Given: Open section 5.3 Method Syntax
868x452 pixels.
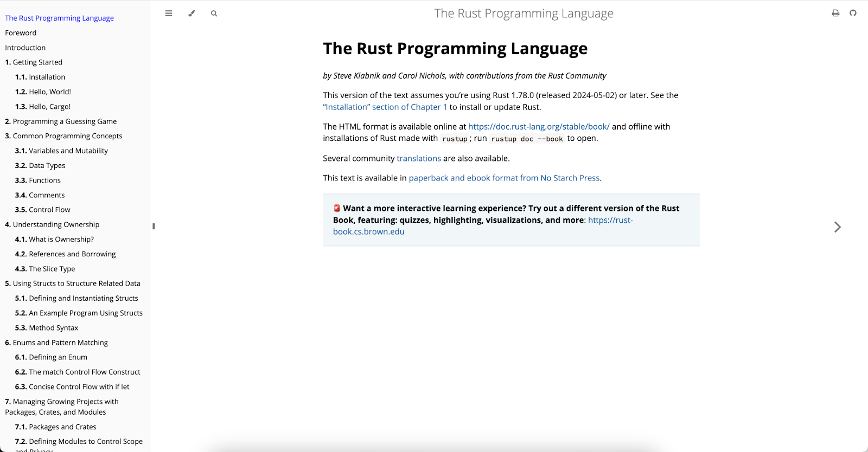Looking at the screenshot, I should 47,328.
